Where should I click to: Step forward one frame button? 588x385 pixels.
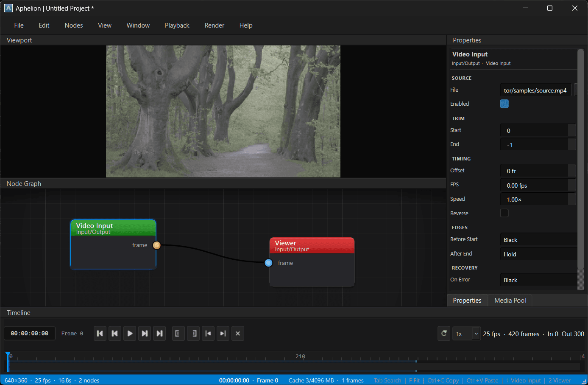point(145,334)
